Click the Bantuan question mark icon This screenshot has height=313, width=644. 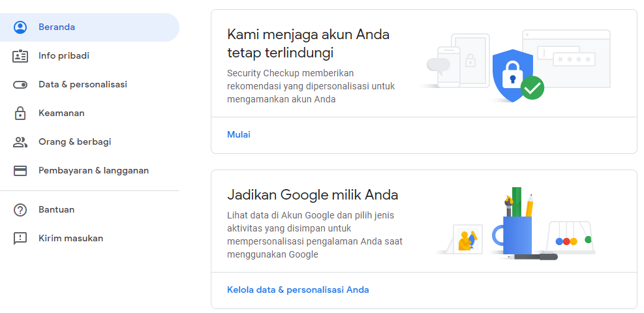coord(20,210)
